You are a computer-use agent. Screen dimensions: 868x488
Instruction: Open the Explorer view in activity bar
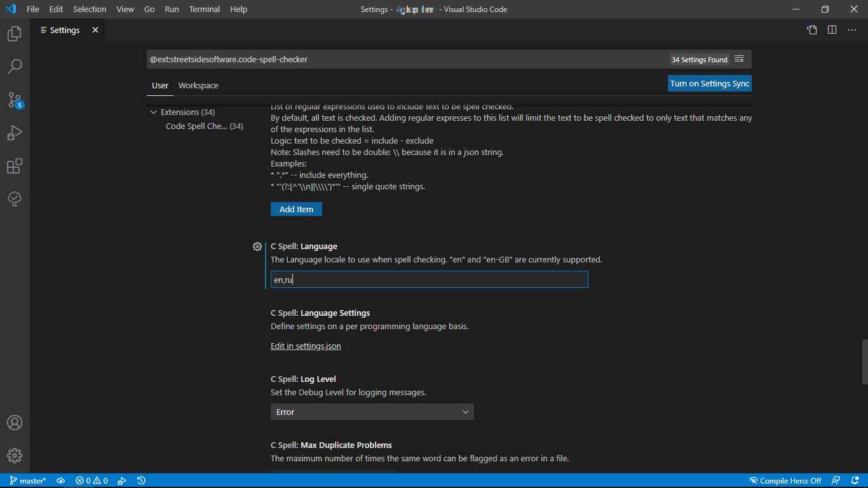coord(15,34)
